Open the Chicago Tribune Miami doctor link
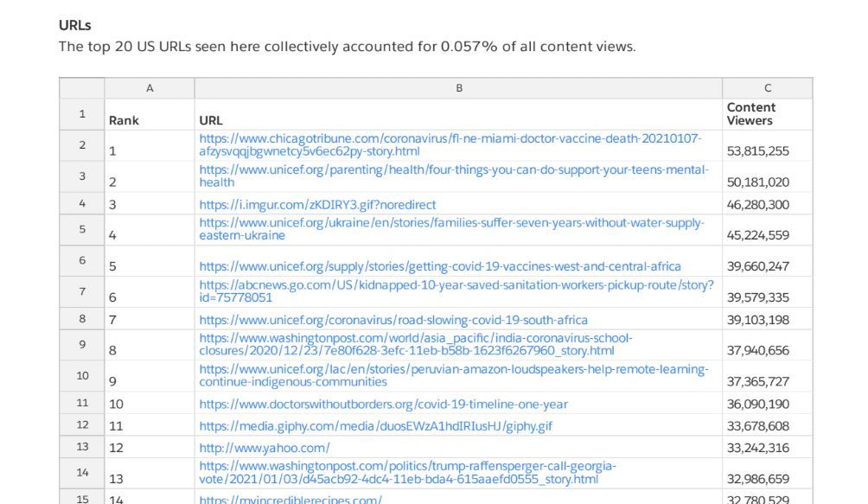Screen dimensions: 868x504 450,139
